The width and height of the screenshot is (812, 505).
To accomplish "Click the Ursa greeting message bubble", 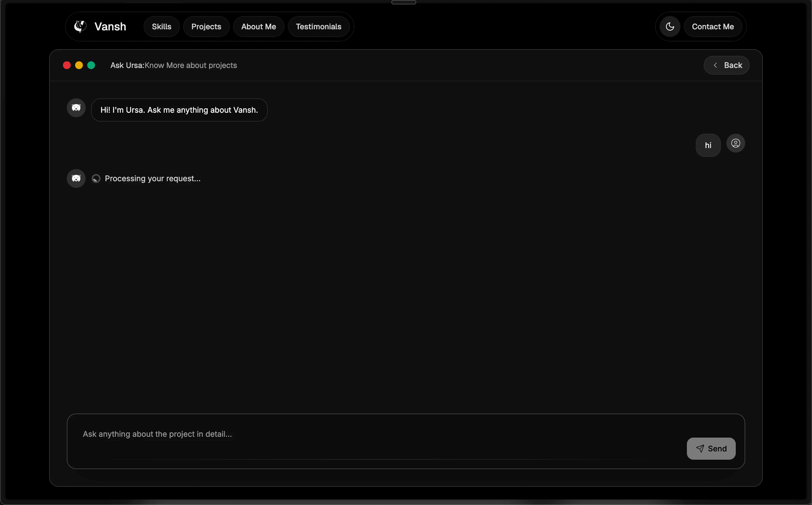I will pos(179,110).
